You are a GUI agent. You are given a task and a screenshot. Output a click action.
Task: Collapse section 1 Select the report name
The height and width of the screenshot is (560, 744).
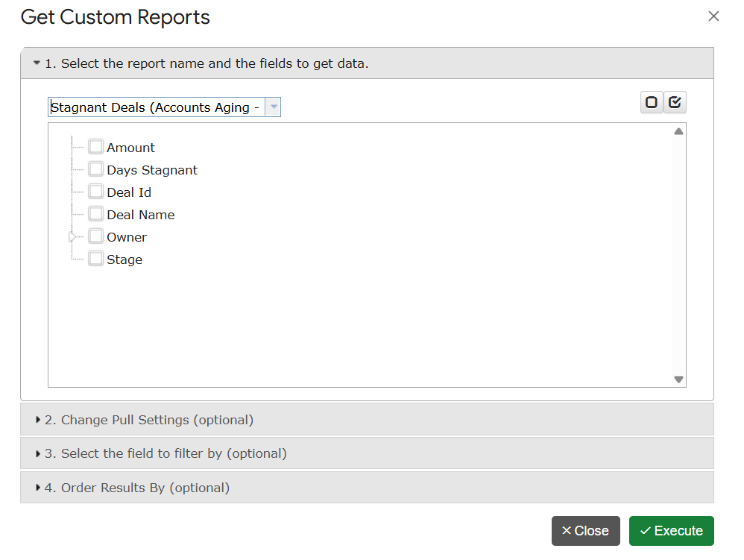[x=201, y=63]
